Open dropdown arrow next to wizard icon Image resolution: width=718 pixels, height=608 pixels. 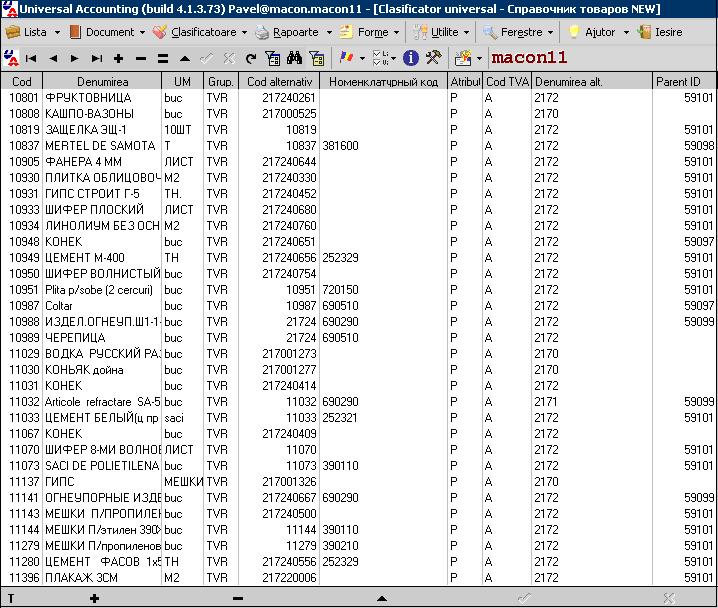click(479, 59)
